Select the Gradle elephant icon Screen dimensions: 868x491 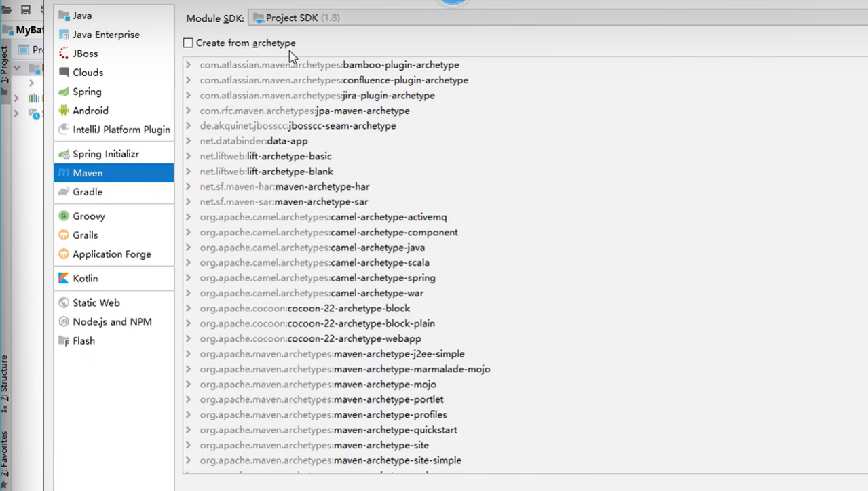pos(64,192)
